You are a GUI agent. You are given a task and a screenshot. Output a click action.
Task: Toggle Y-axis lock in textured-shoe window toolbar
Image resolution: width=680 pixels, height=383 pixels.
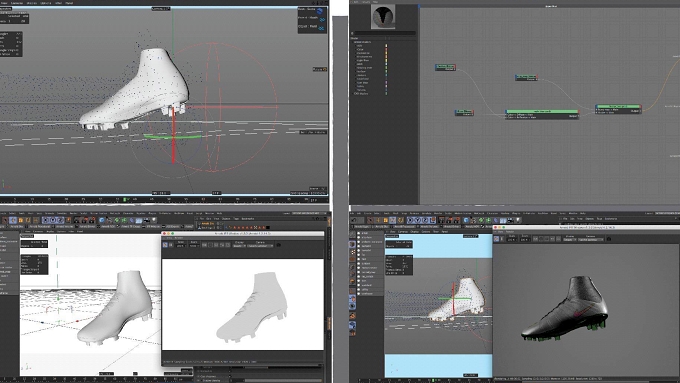point(418,220)
